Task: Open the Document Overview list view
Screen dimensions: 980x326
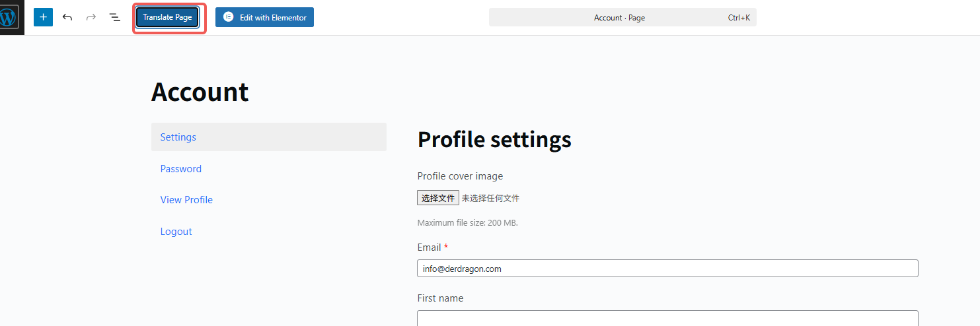Action: (115, 17)
